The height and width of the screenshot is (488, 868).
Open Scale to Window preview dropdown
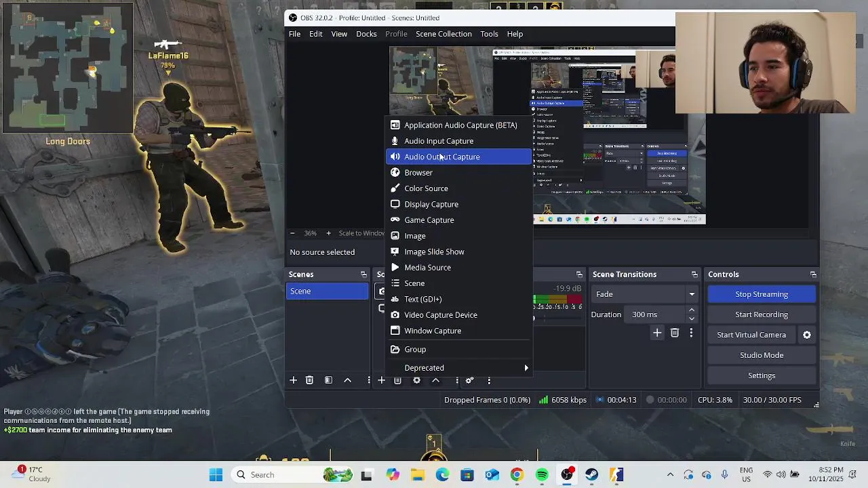[361, 233]
